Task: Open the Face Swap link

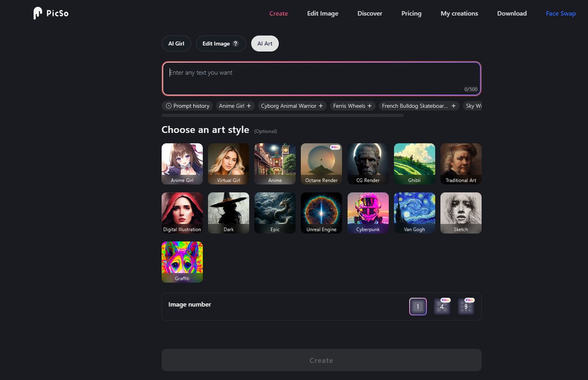Action: pyautogui.click(x=560, y=13)
